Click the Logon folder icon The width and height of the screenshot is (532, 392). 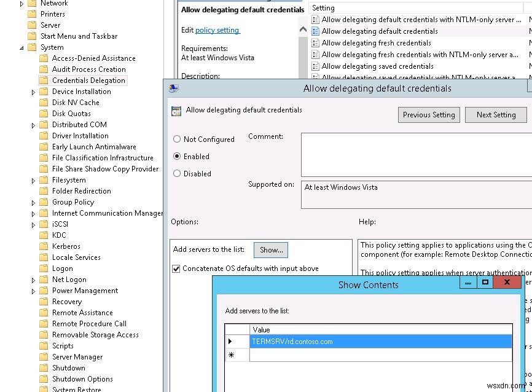coord(44,268)
